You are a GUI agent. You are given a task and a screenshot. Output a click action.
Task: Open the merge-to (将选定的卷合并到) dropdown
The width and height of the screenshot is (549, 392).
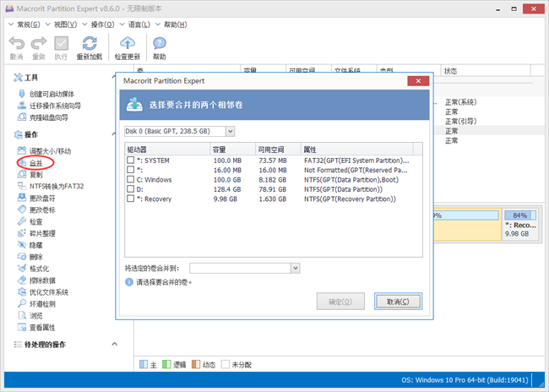pos(295,269)
